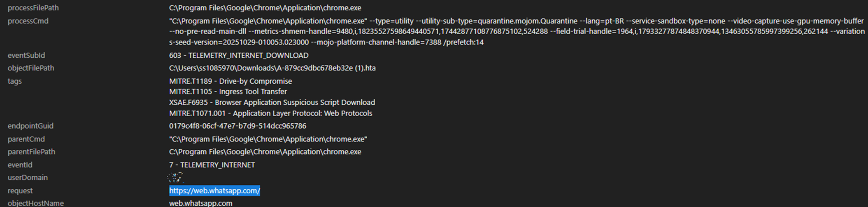Click the downloaded .hta objectFilePath value

click(272, 68)
